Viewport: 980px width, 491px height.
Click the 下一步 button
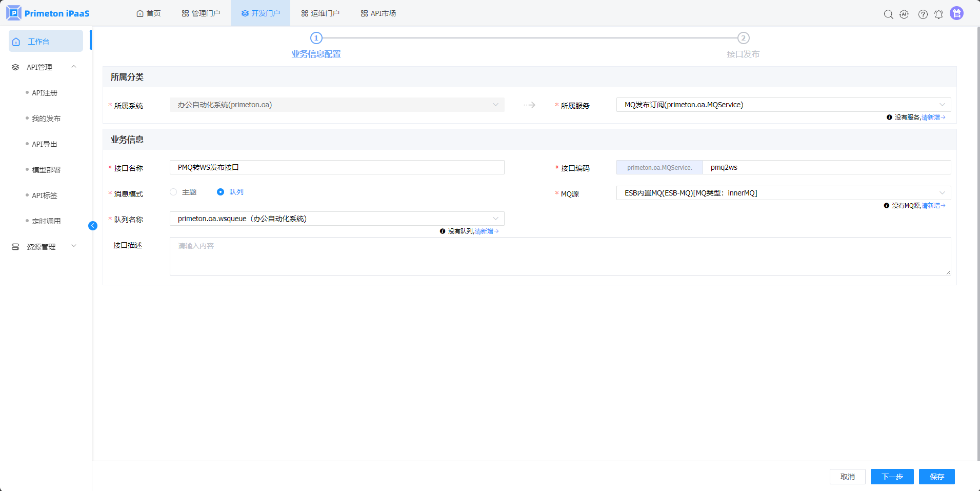tap(892, 477)
